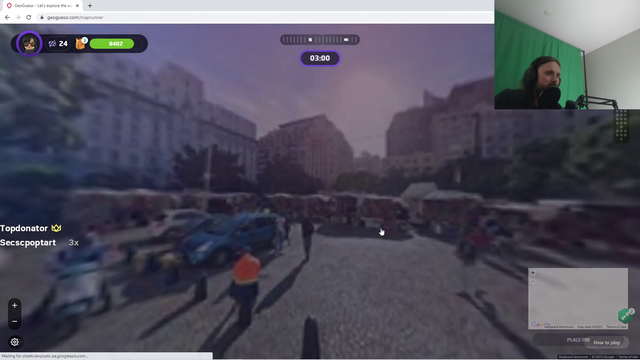Go back in browser history
The width and height of the screenshot is (640, 360).
click(7, 17)
